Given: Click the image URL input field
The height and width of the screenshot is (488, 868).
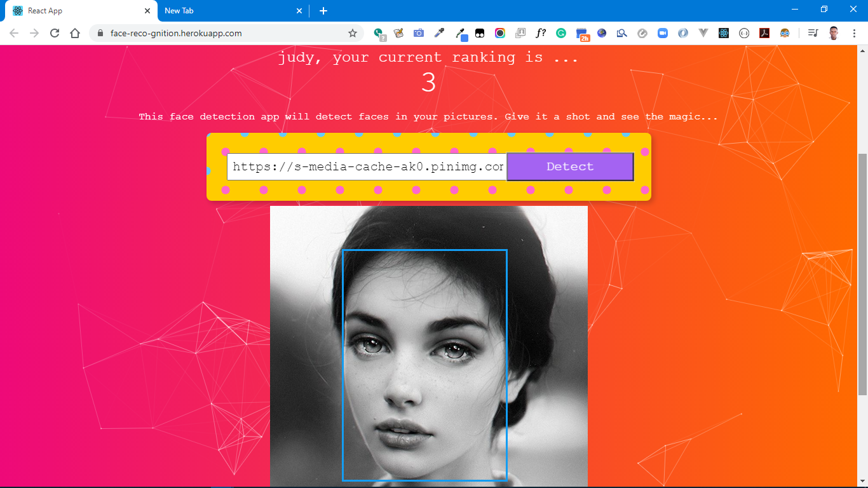Looking at the screenshot, I should pos(367,167).
